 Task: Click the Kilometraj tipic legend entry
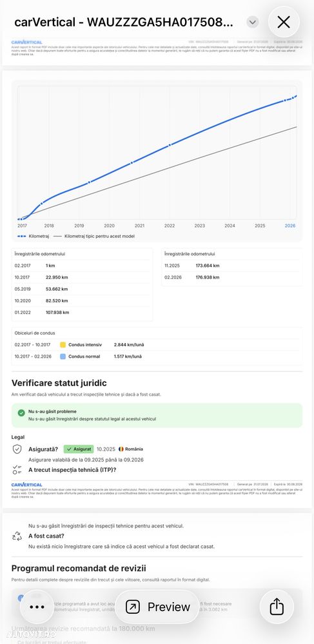[x=93, y=236]
